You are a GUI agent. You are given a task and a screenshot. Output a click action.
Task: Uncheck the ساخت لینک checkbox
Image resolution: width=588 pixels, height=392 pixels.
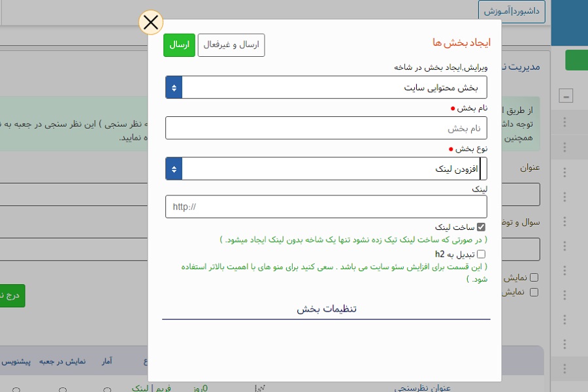[482, 227]
